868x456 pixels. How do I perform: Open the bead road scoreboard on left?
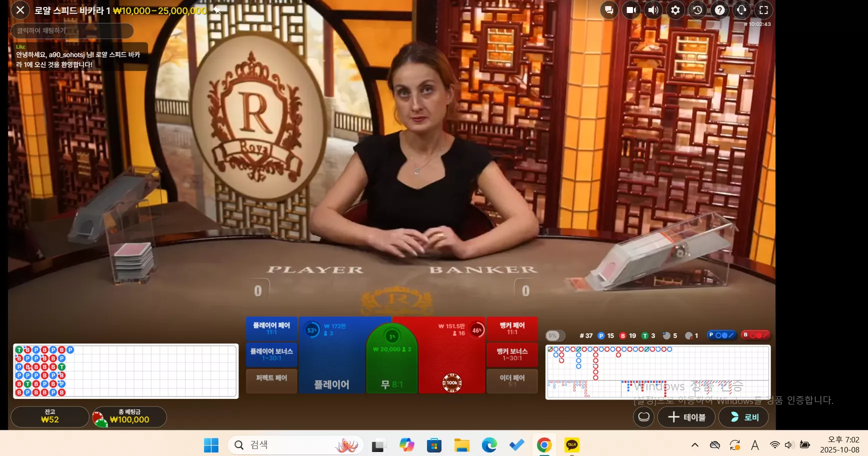(x=125, y=371)
